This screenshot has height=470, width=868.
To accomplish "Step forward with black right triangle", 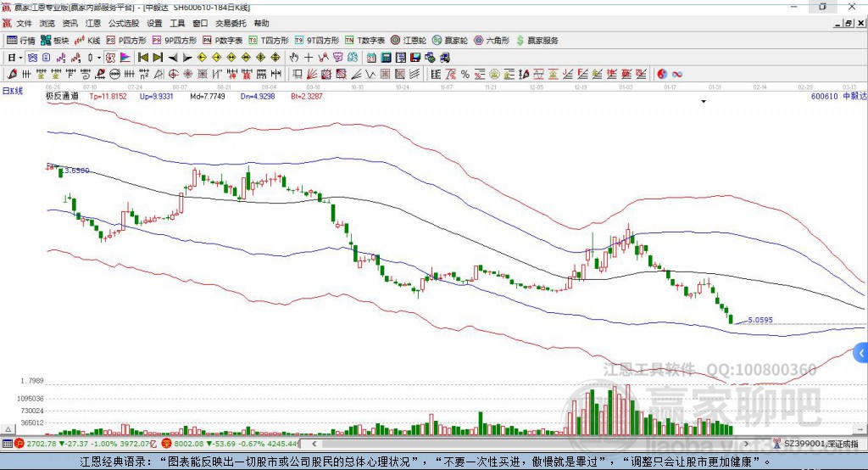I will [x=187, y=58].
